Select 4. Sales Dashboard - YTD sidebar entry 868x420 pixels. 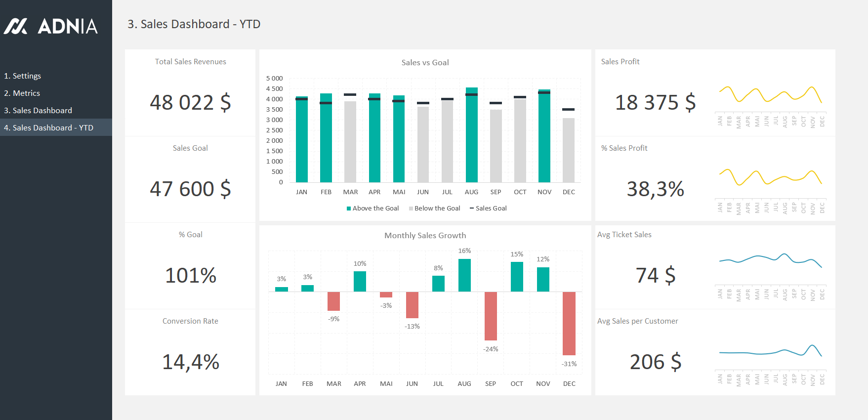pos(48,128)
